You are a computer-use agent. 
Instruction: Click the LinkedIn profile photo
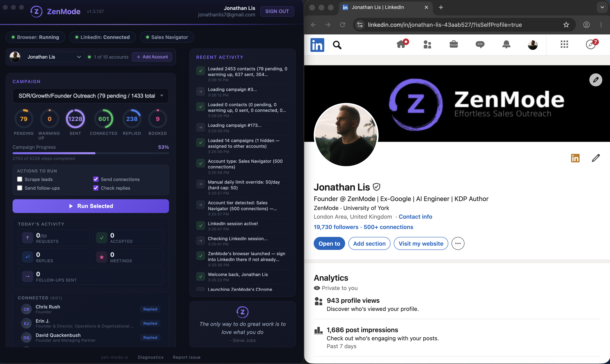[346, 135]
